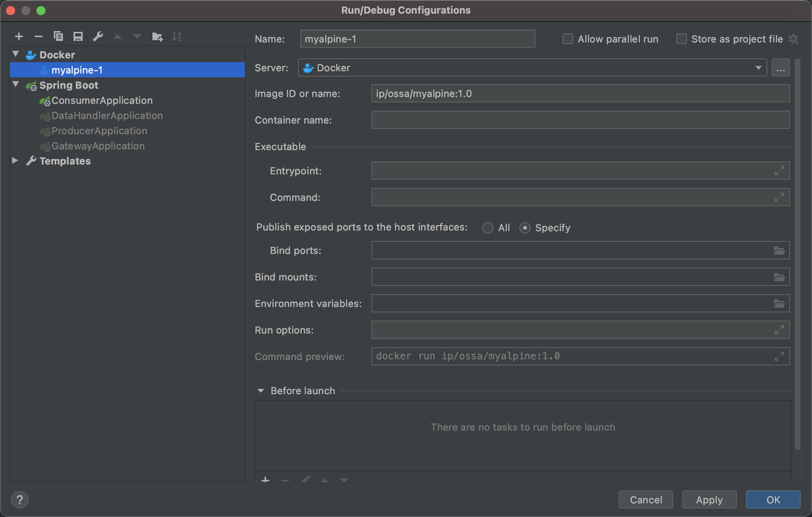Image resolution: width=812 pixels, height=517 pixels.
Task: Collapse the Spring Boot tree node
Action: pyautogui.click(x=16, y=85)
